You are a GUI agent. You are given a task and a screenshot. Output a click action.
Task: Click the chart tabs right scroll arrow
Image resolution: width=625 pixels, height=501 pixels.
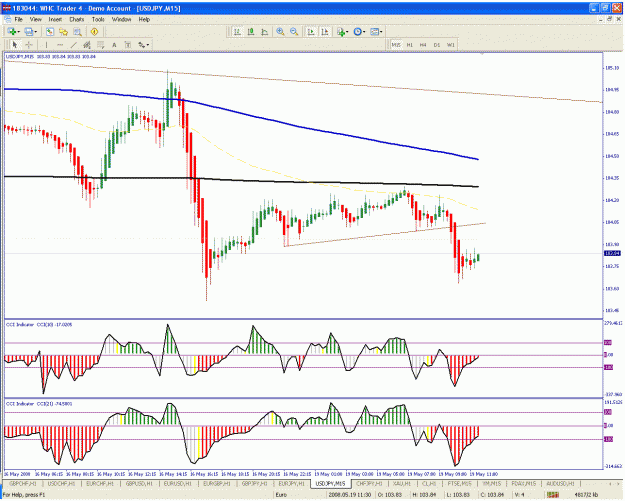tap(619, 483)
